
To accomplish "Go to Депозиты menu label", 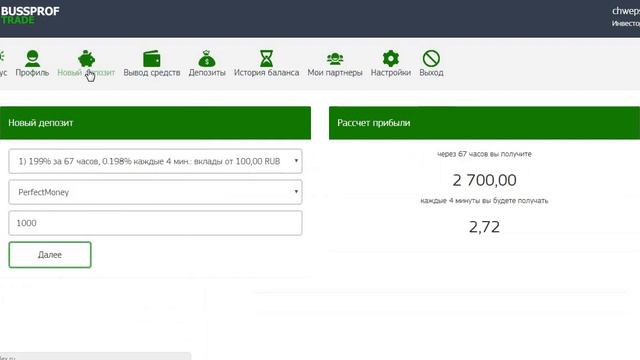I will click(x=207, y=73).
